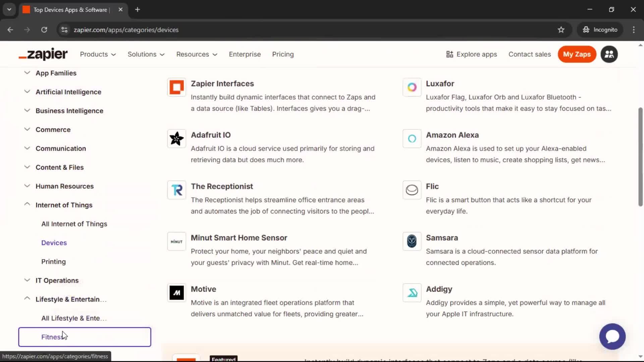Open the Addigy app icon
This screenshot has height=362, width=644.
pos(412,293)
